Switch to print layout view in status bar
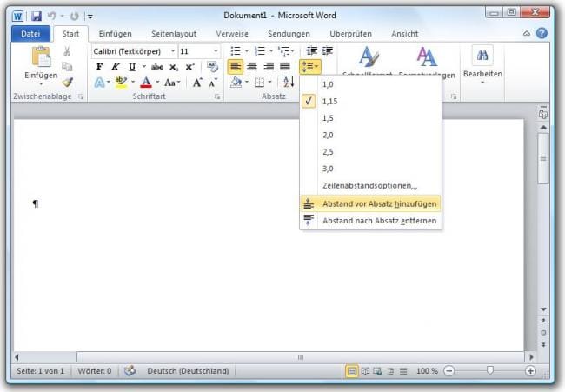Screen dimensions: 565x392 click(352, 371)
